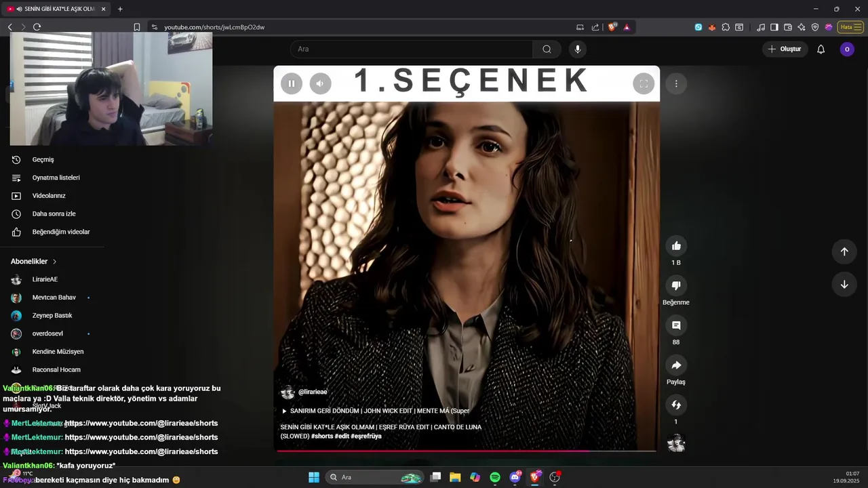
Task: Open a new browser tab
Action: (x=120, y=9)
